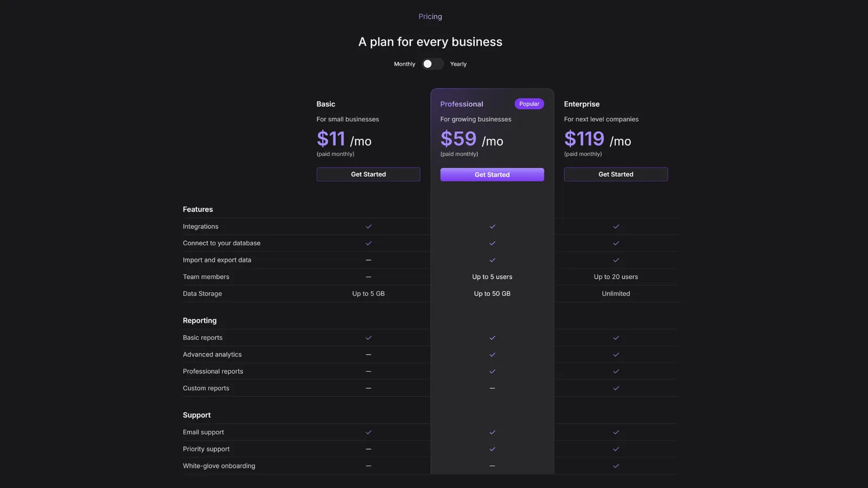Select the Monthly billing label
868x488 pixels.
pyautogui.click(x=404, y=64)
